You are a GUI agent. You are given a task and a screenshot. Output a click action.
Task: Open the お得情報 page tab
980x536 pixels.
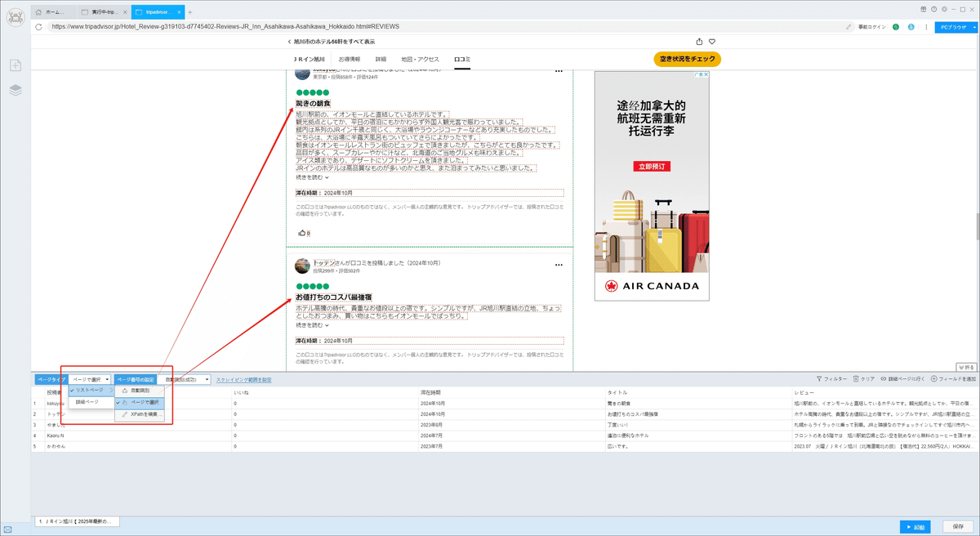click(x=350, y=60)
